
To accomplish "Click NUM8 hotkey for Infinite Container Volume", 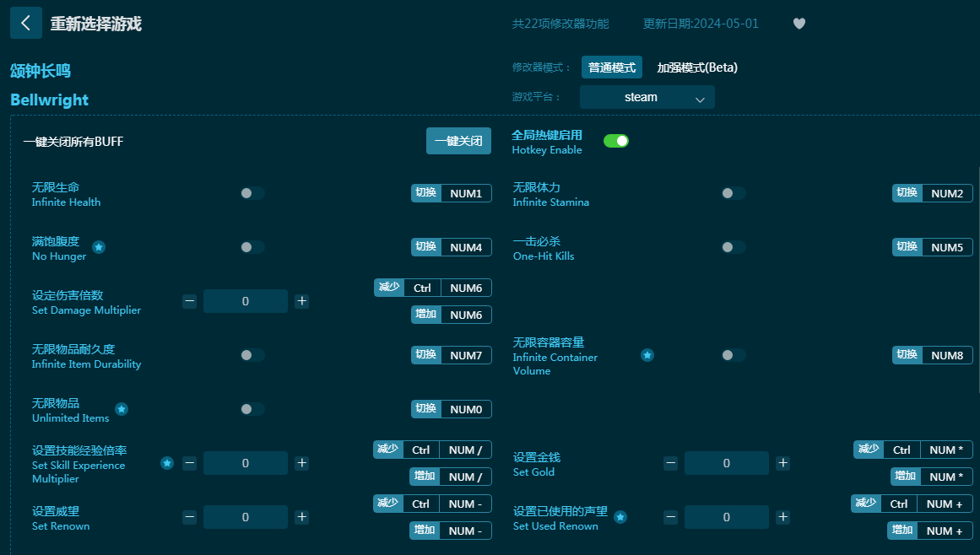I will (933, 355).
